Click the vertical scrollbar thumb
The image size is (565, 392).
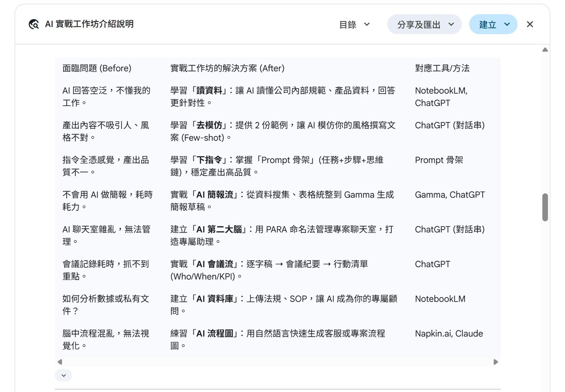[545, 207]
